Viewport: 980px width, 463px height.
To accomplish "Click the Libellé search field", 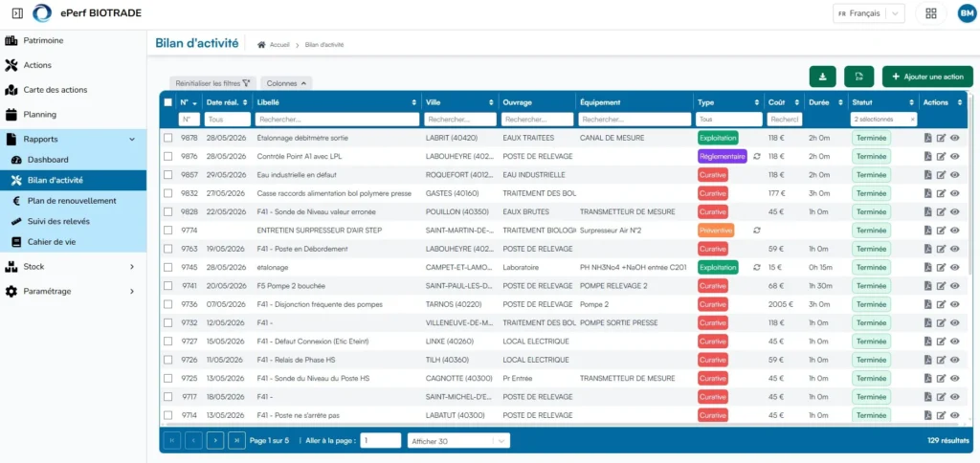I will click(x=337, y=120).
